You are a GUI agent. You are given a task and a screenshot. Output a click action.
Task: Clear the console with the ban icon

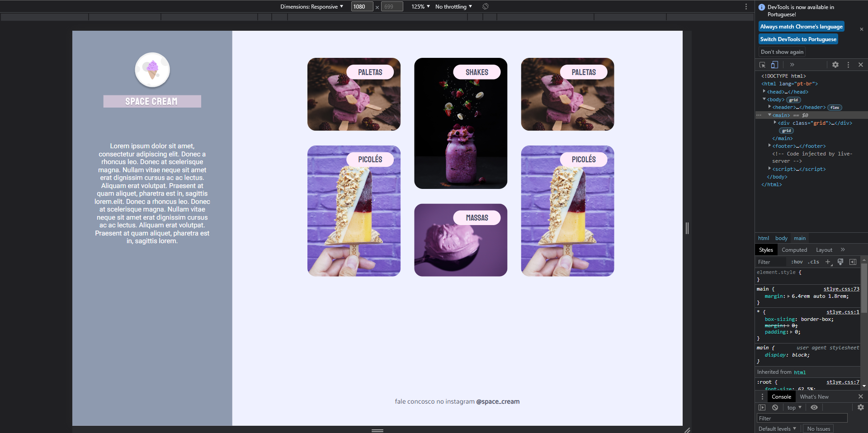click(775, 407)
